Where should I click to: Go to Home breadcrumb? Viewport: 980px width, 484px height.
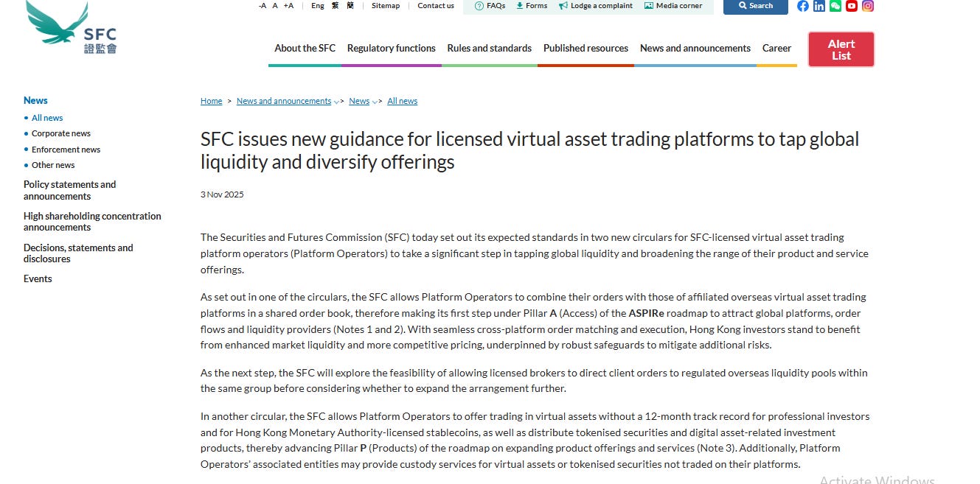pos(211,101)
